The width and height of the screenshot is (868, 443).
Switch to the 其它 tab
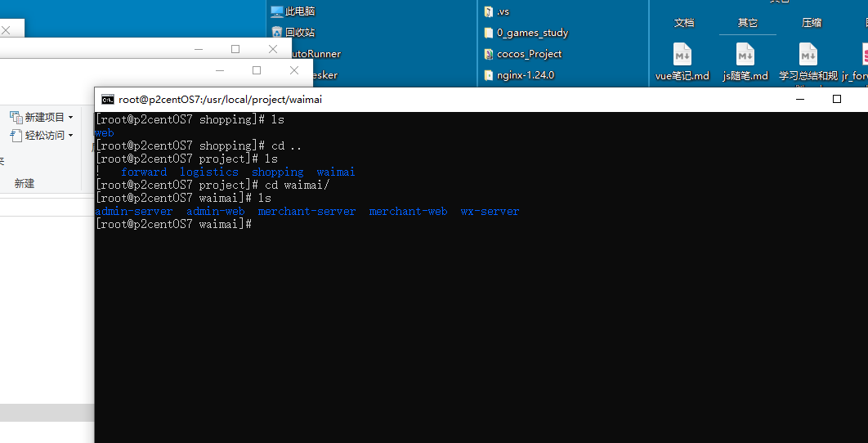pyautogui.click(x=747, y=23)
